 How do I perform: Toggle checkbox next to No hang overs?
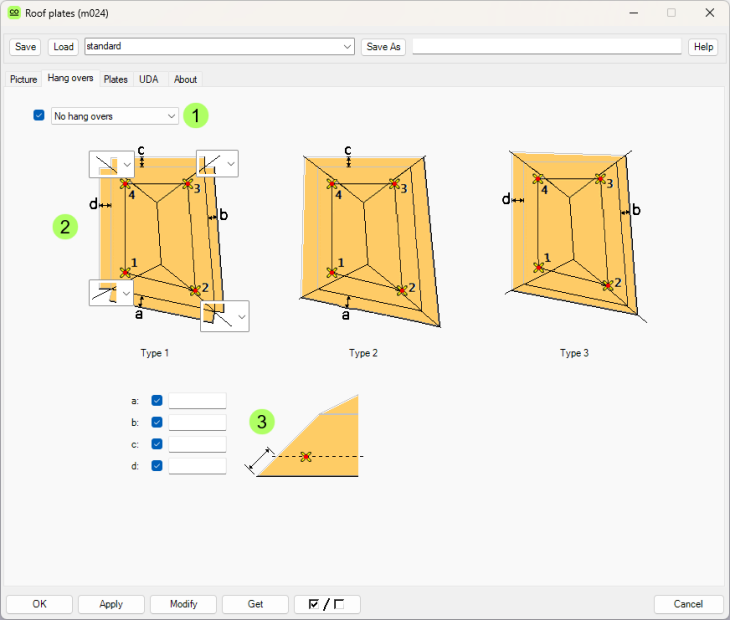(39, 116)
